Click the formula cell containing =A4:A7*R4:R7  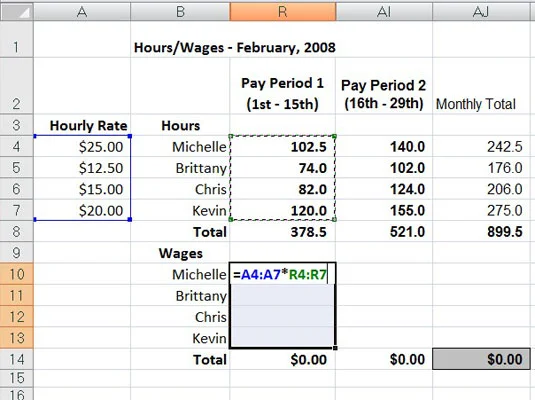coord(283,274)
